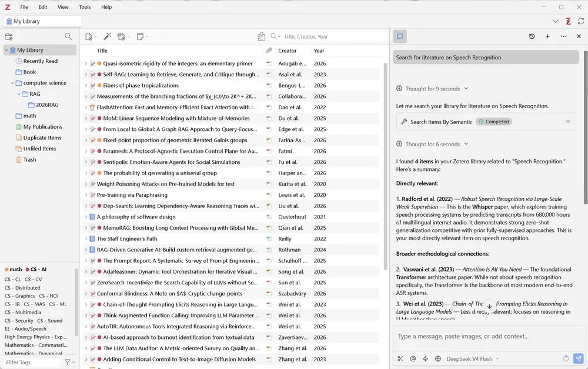Viewport: 588px width, 369px height.
Task: Open Duplicate Items
Action: pos(42,137)
